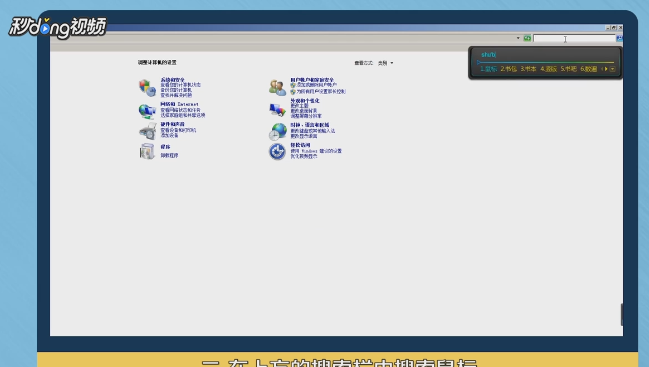Choose IME candidate 3.书本
Viewport: 649px width, 367px height.
(528, 69)
